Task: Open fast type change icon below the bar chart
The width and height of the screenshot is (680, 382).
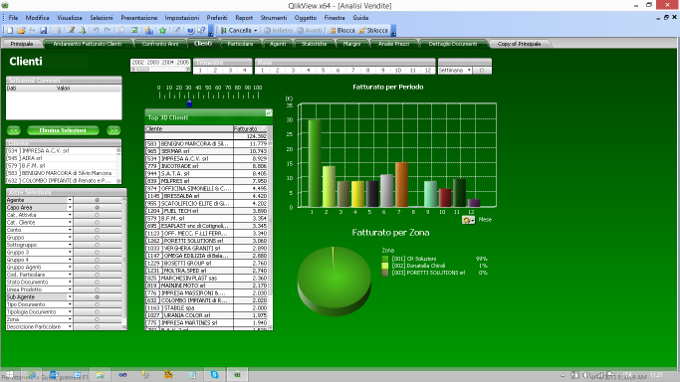Action: coord(468,220)
